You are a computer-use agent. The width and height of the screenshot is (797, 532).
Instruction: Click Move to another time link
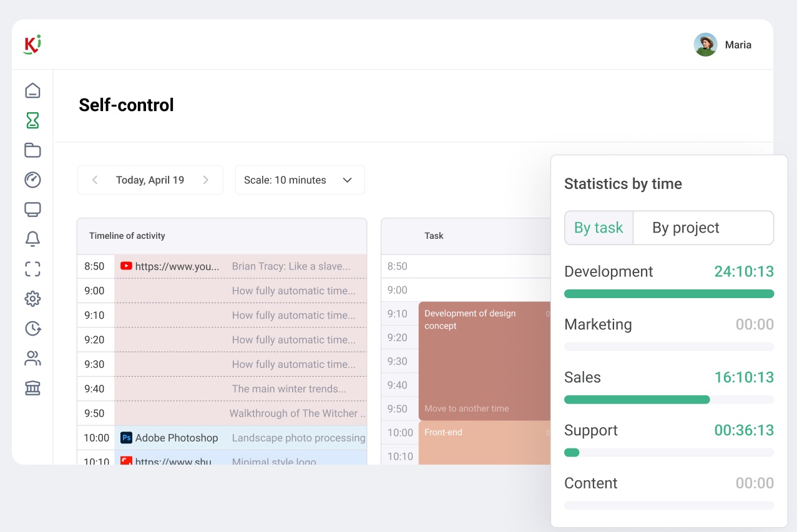point(466,409)
